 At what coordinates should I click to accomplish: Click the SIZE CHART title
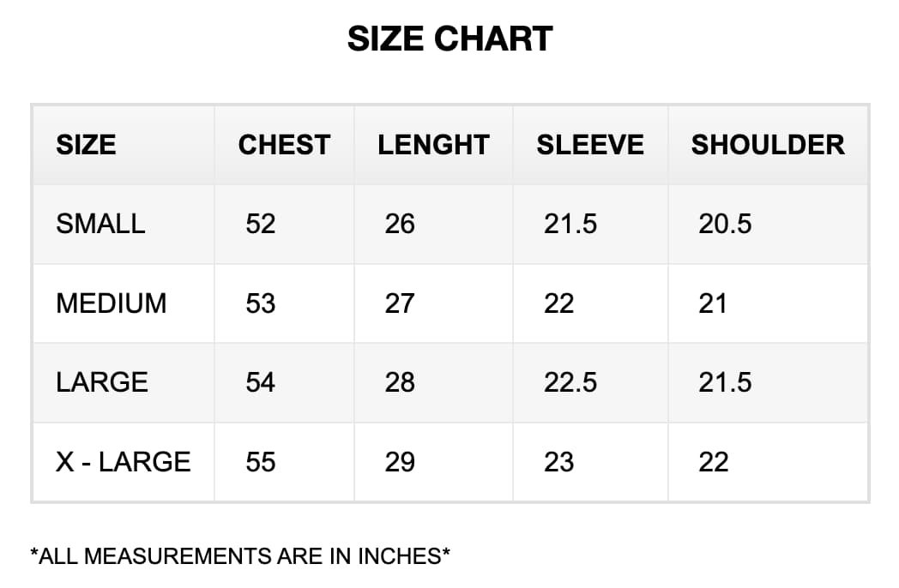coord(449,39)
